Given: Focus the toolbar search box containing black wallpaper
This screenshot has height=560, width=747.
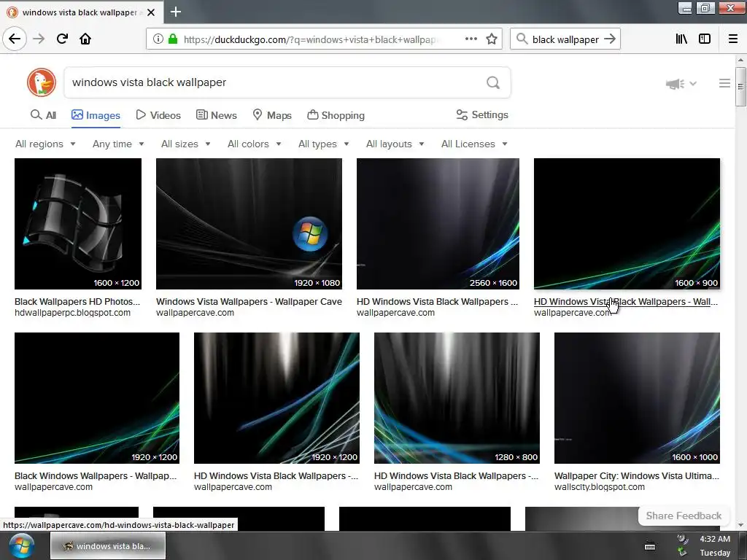Looking at the screenshot, I should (565, 39).
